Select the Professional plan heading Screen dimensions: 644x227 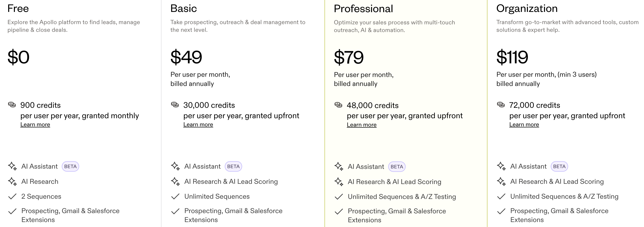pos(363,8)
